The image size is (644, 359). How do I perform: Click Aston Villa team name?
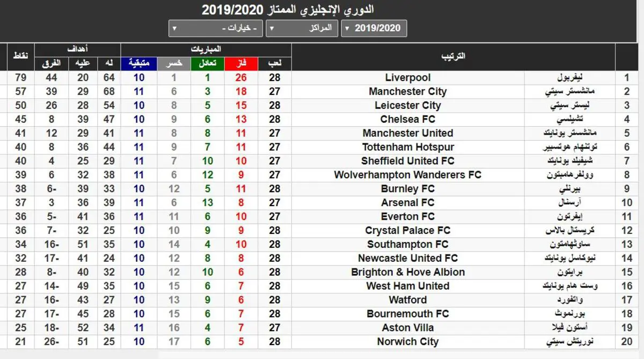tap(408, 328)
